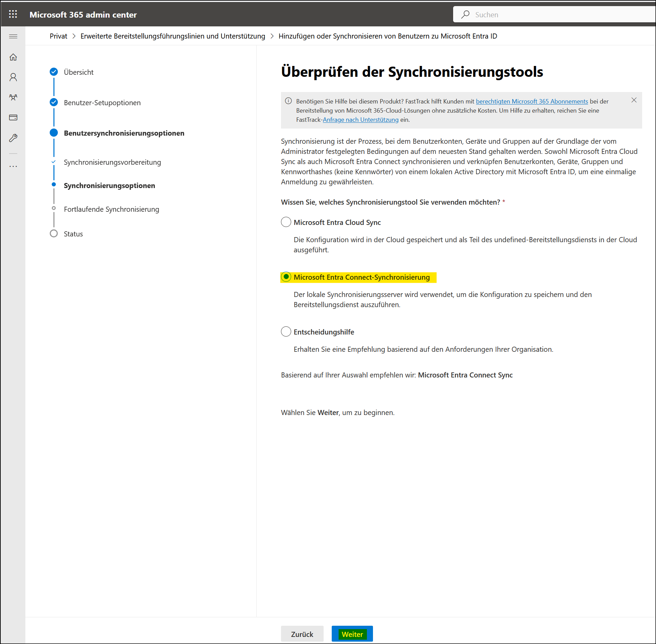Go to Übersicht wizard step
The height and width of the screenshot is (644, 656).
(x=78, y=72)
